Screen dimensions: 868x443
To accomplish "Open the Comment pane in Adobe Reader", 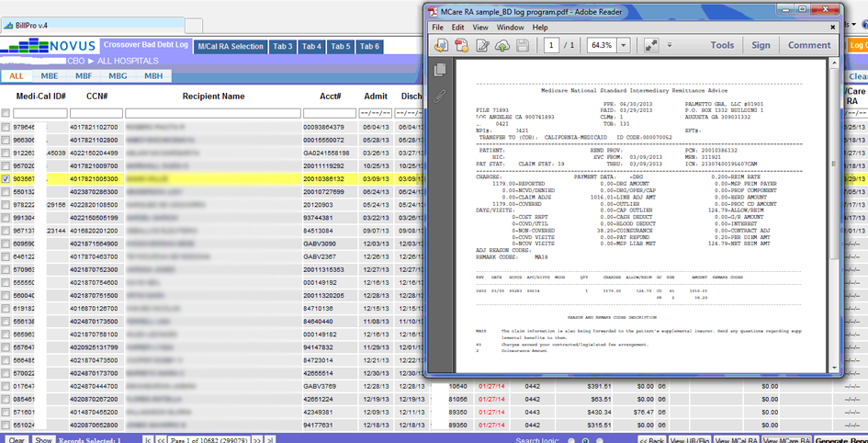I will tap(809, 45).
